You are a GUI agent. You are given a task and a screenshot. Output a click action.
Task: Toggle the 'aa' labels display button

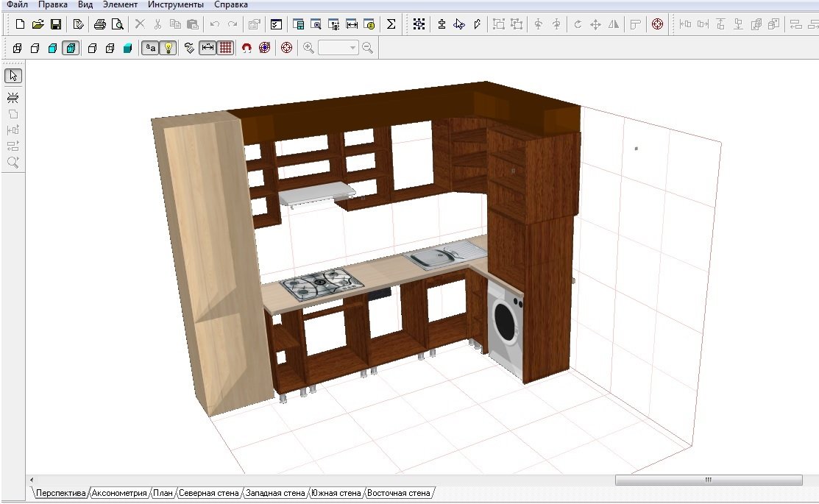150,48
